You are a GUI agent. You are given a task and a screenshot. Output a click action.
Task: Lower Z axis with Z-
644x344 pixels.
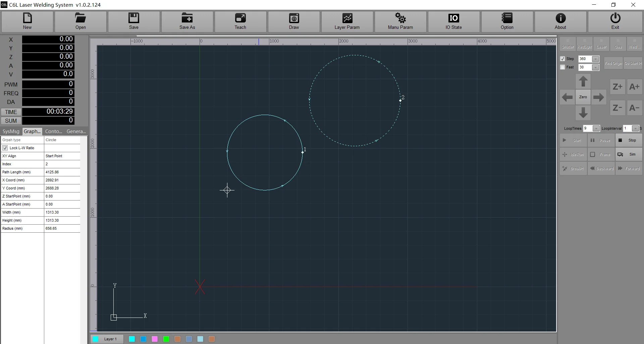(x=618, y=108)
